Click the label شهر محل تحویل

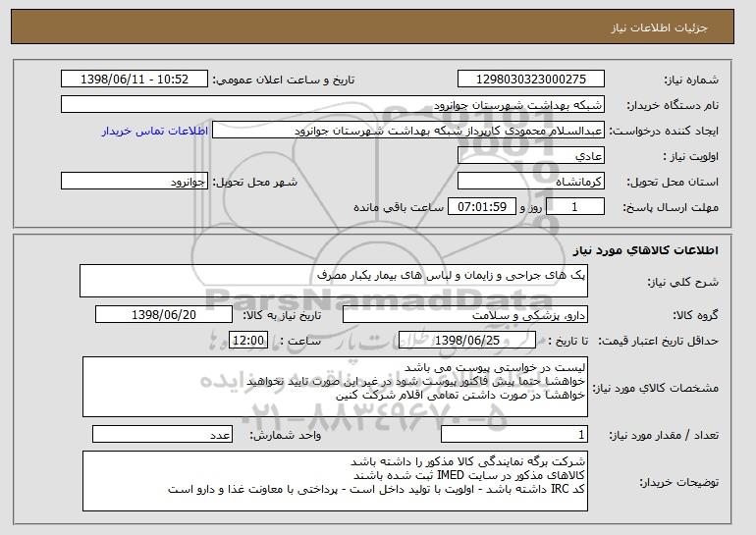coord(255,182)
